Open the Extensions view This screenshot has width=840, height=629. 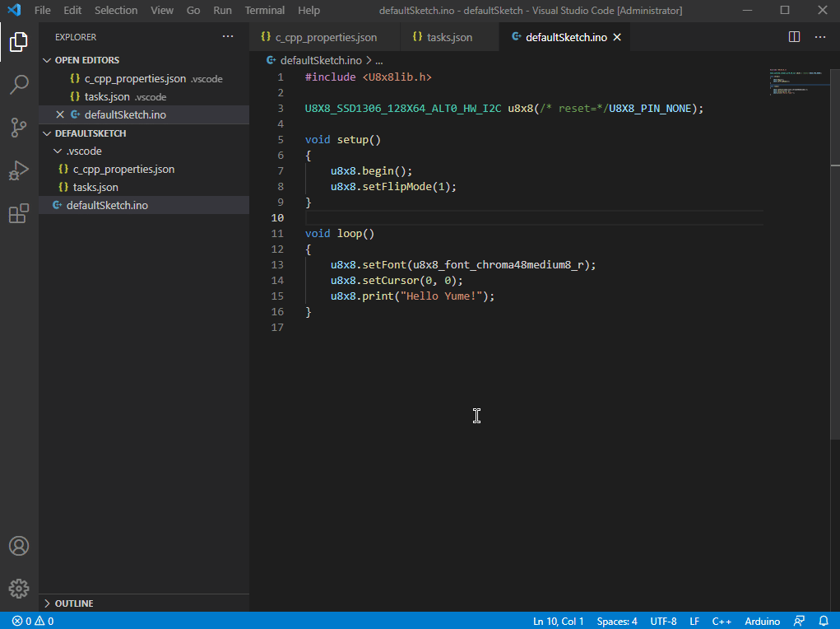19,213
